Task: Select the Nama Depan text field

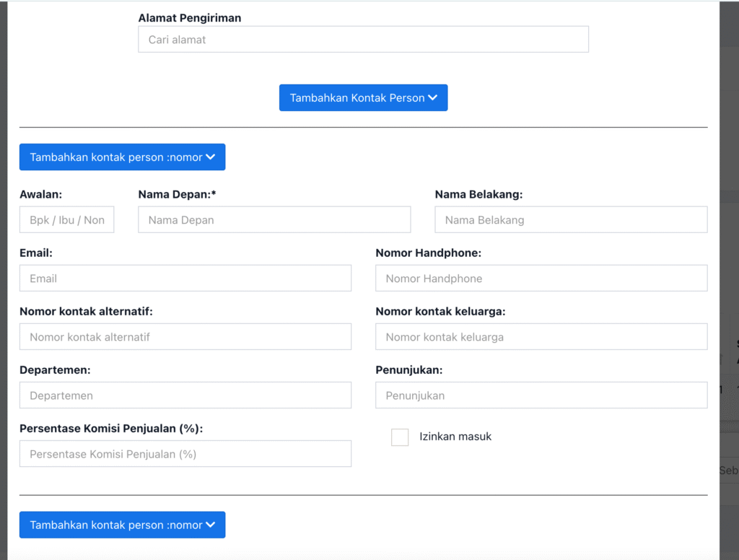Action: [x=274, y=220]
